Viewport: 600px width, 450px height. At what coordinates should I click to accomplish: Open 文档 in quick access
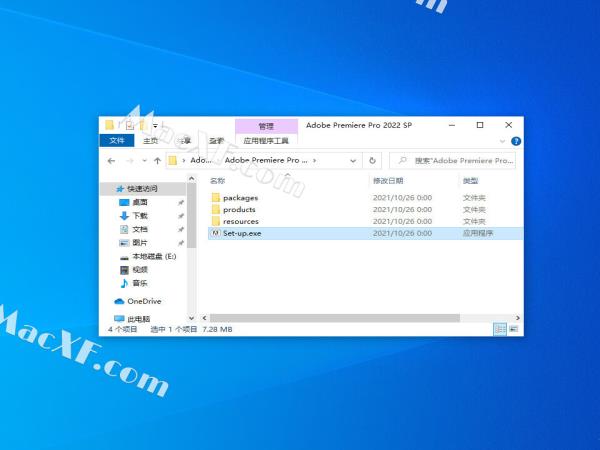(x=140, y=229)
